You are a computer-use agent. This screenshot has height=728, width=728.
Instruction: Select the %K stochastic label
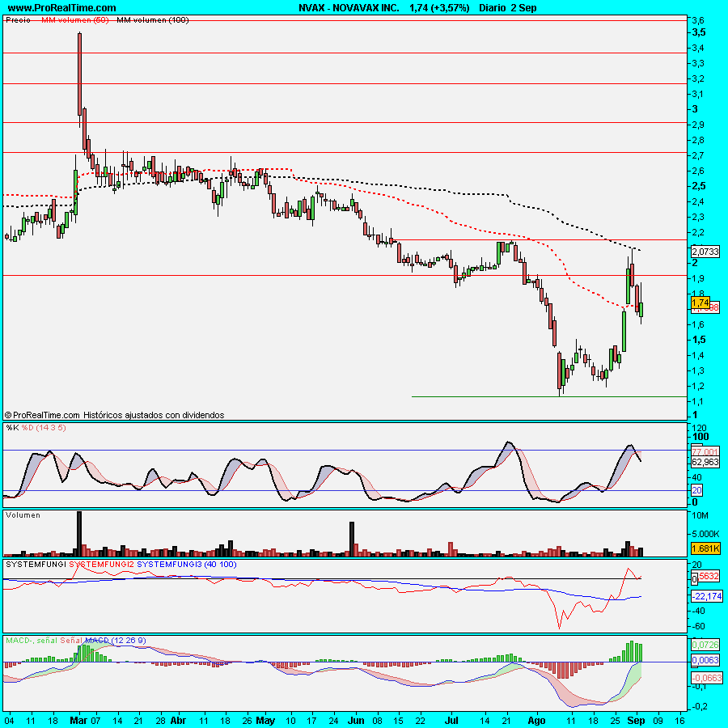[12, 428]
